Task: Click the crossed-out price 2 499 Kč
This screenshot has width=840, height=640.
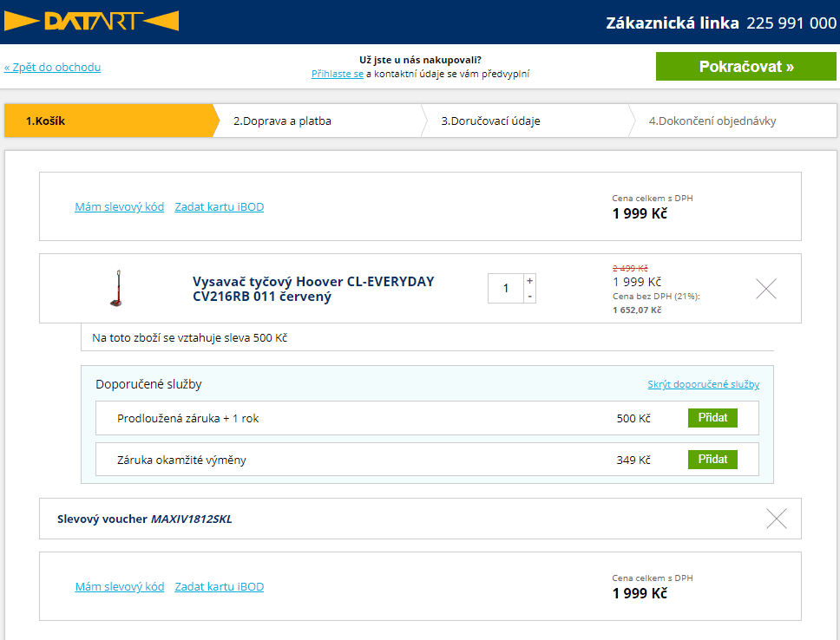Action: [x=630, y=268]
